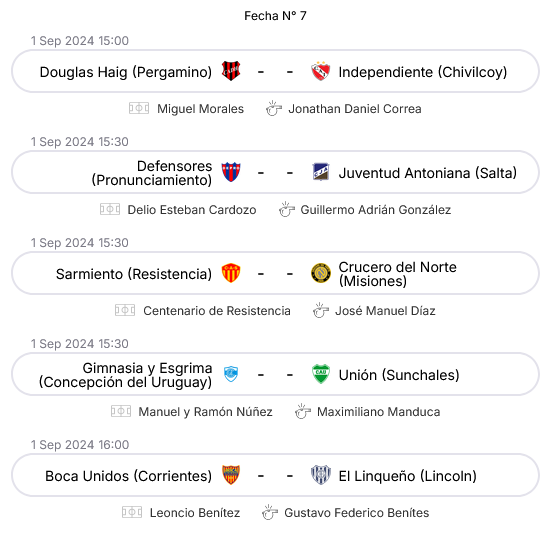Screen dimensions: 546x536
Task: Click the Defensores (Pronunciamiento) shield logo
Action: pyautogui.click(x=231, y=172)
